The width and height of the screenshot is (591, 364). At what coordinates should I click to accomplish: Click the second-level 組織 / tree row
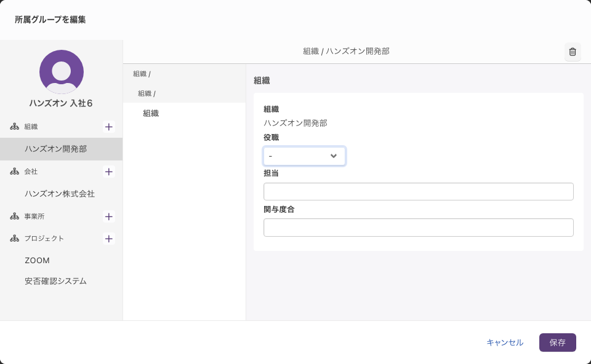coord(184,93)
